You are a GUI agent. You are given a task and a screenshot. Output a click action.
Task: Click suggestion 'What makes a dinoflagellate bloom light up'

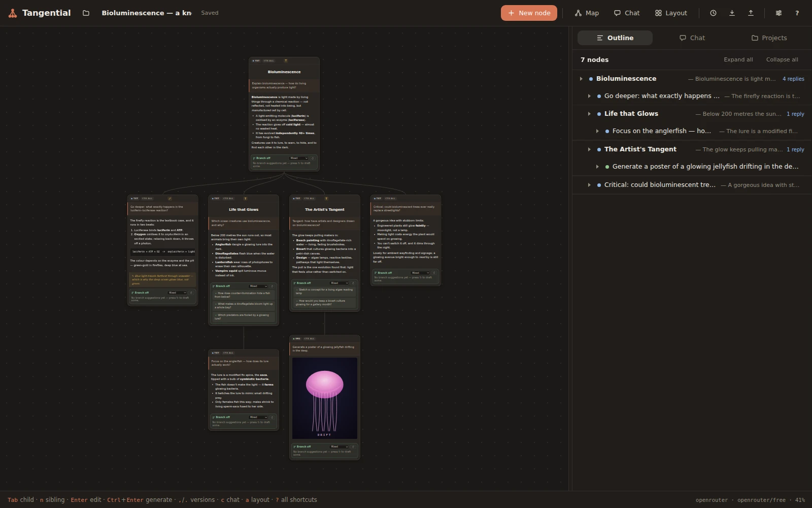click(244, 305)
